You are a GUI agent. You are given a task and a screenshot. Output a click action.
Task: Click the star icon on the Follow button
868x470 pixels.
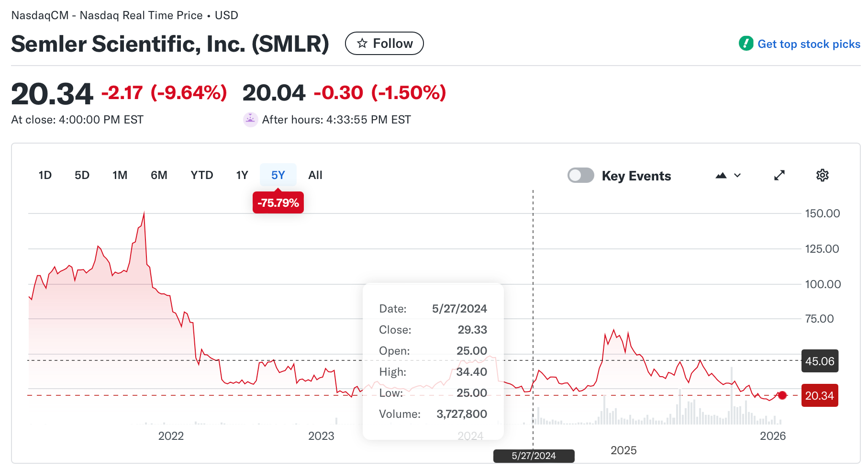coord(362,43)
